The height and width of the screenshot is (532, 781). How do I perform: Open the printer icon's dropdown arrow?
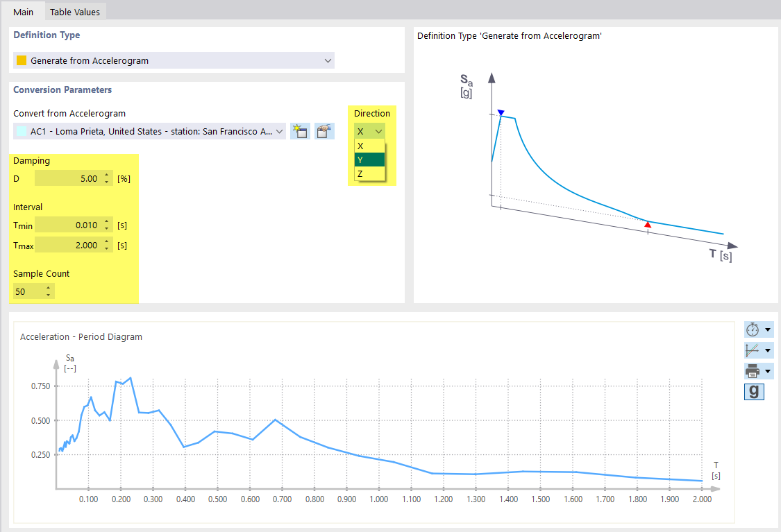point(767,370)
